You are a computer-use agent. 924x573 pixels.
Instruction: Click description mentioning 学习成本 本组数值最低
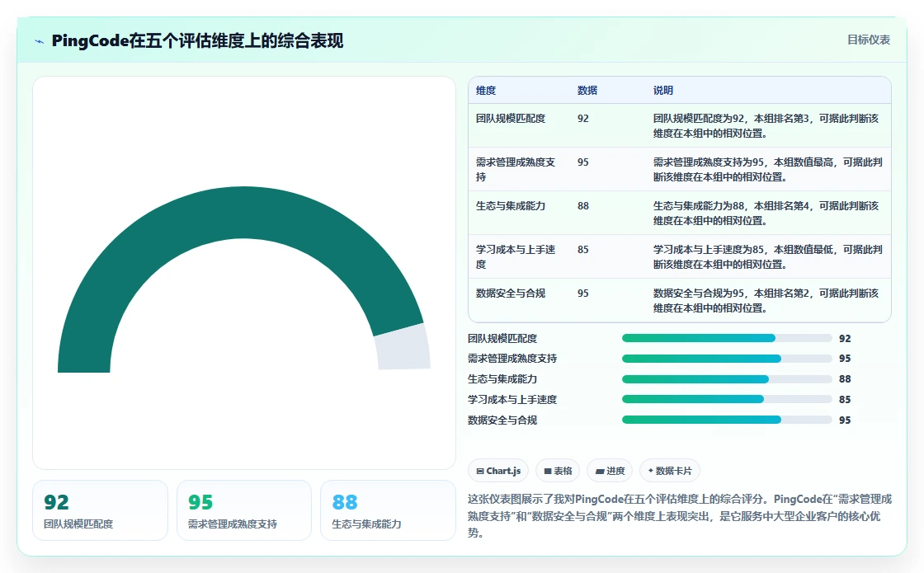pos(768,256)
